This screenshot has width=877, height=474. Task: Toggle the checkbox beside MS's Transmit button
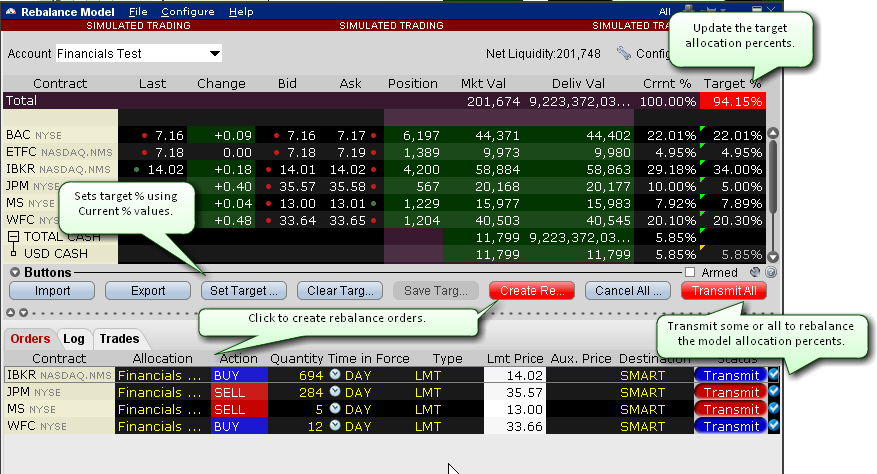coord(772,410)
